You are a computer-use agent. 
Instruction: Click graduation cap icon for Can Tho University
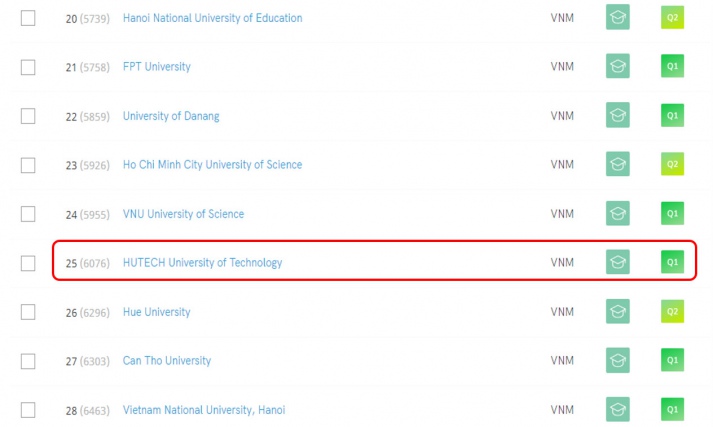pyautogui.click(x=618, y=360)
